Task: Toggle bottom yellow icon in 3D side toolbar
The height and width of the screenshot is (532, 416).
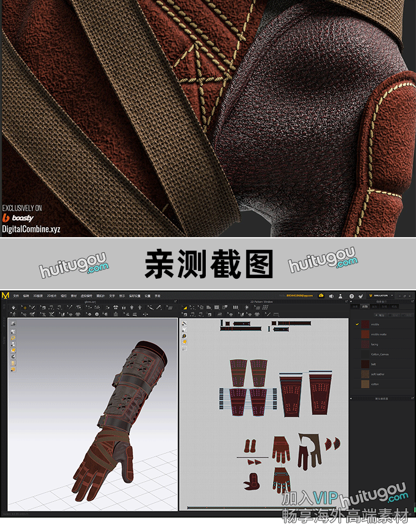Action: pos(13,369)
